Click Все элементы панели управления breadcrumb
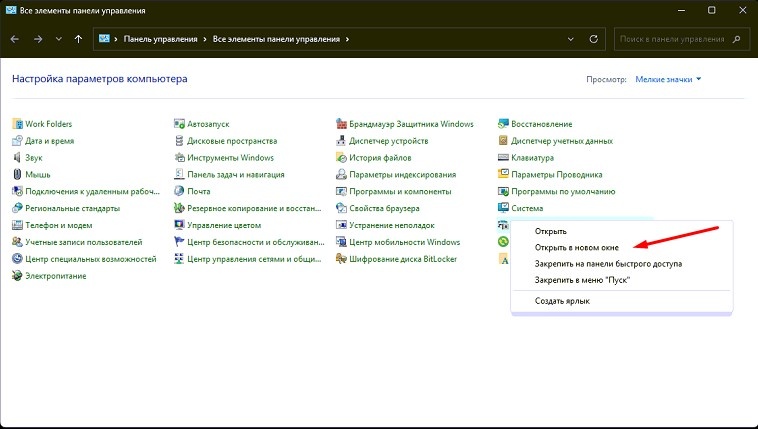758x429 pixels. pos(276,39)
